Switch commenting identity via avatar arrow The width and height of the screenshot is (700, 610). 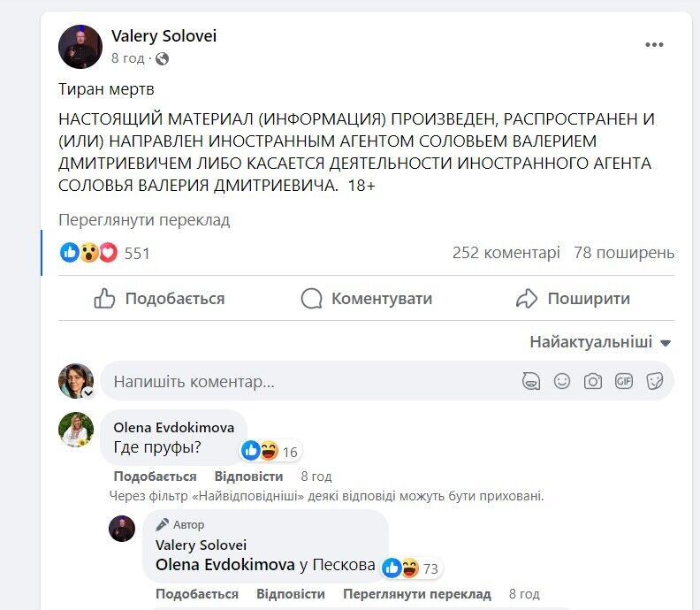pos(87,392)
